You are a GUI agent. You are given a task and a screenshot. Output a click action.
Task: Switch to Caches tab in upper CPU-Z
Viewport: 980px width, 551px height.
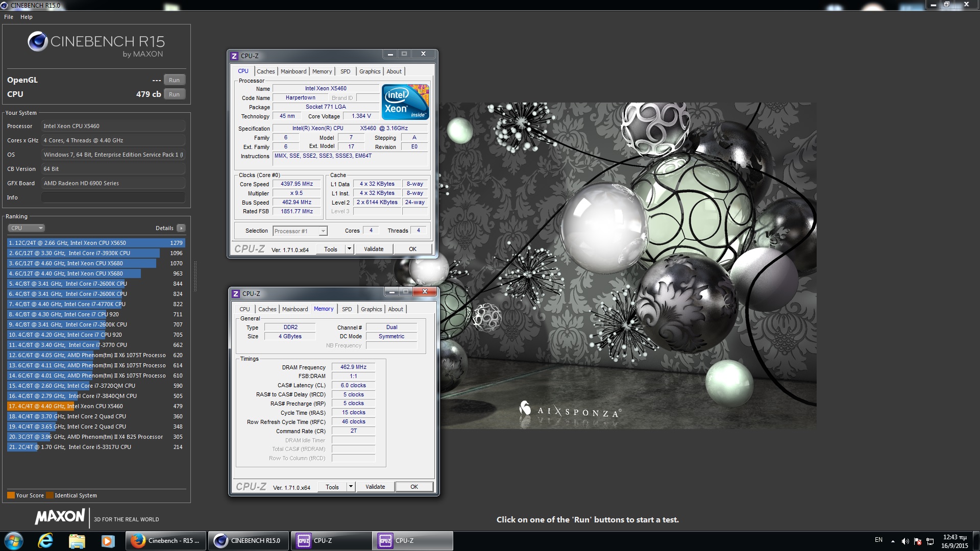pos(266,71)
